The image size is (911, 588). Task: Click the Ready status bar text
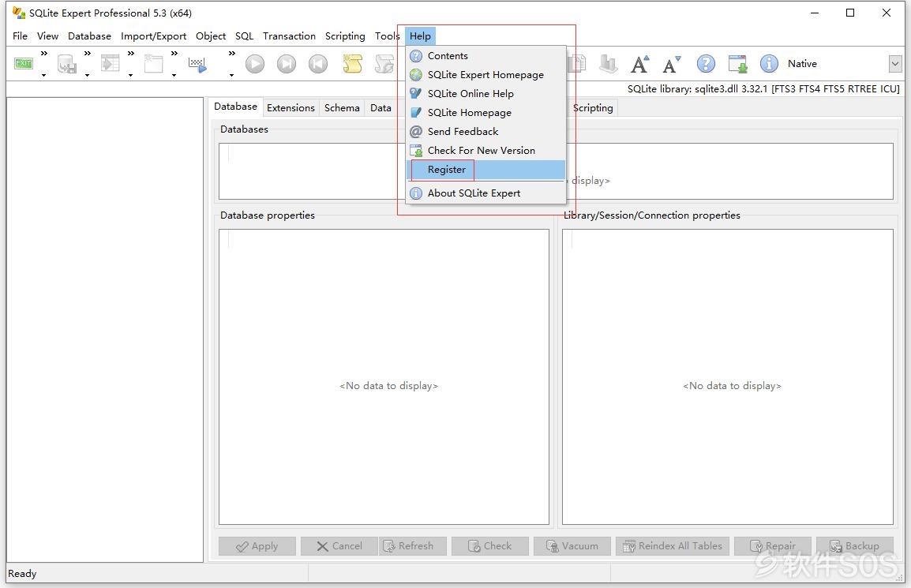coord(22,574)
